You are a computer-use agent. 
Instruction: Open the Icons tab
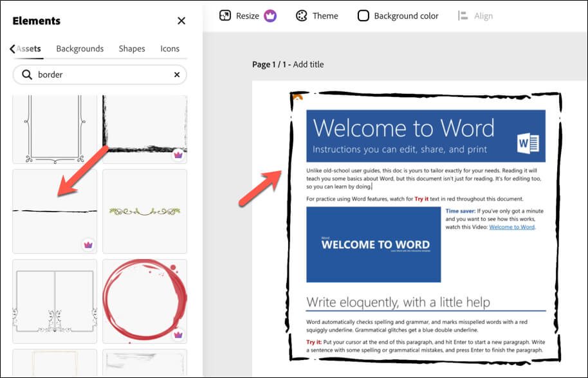click(170, 49)
